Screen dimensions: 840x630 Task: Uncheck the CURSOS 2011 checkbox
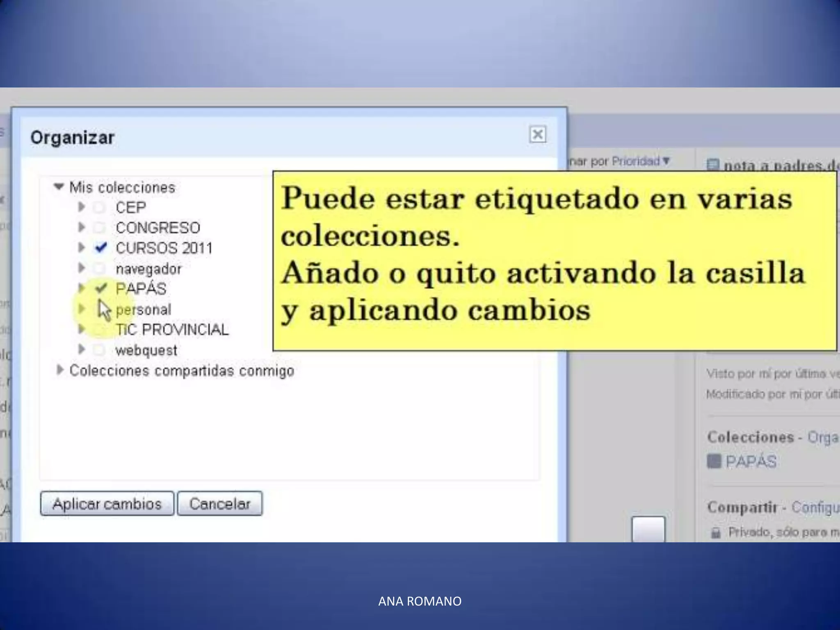pos(100,248)
